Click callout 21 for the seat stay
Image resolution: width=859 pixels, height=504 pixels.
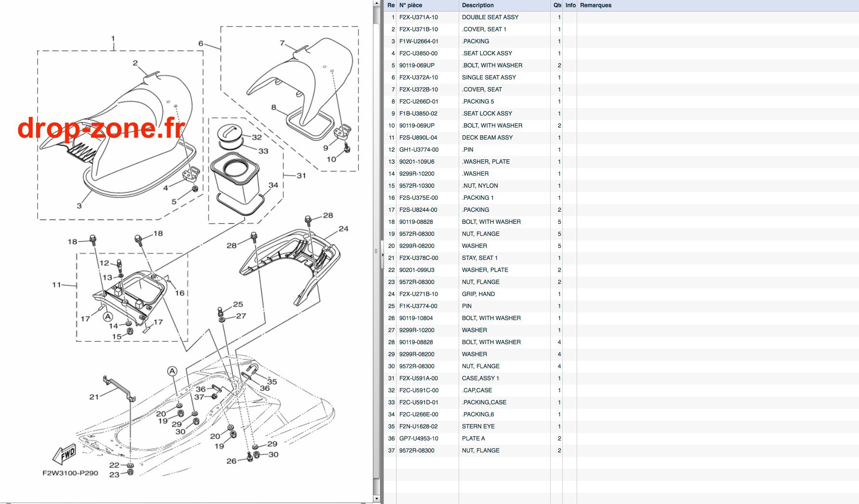click(94, 397)
